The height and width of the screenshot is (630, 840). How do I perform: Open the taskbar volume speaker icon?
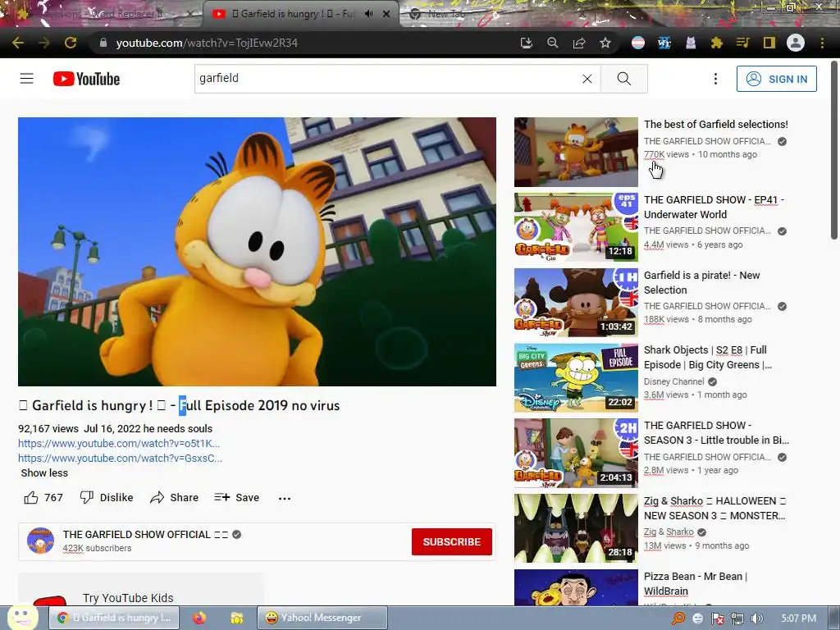756,619
